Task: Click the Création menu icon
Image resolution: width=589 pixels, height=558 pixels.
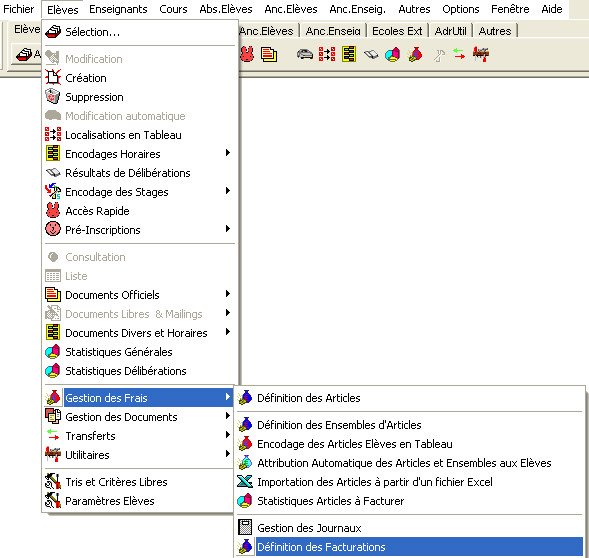Action: [53, 77]
